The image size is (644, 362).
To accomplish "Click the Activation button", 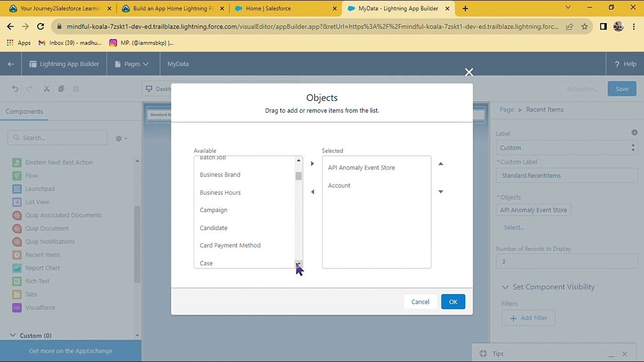I will click(582, 89).
